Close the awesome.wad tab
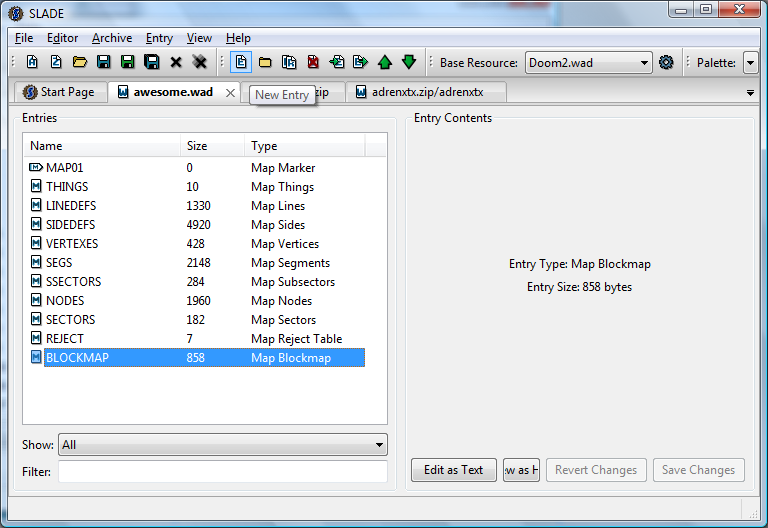The image size is (768, 528). pyautogui.click(x=230, y=93)
